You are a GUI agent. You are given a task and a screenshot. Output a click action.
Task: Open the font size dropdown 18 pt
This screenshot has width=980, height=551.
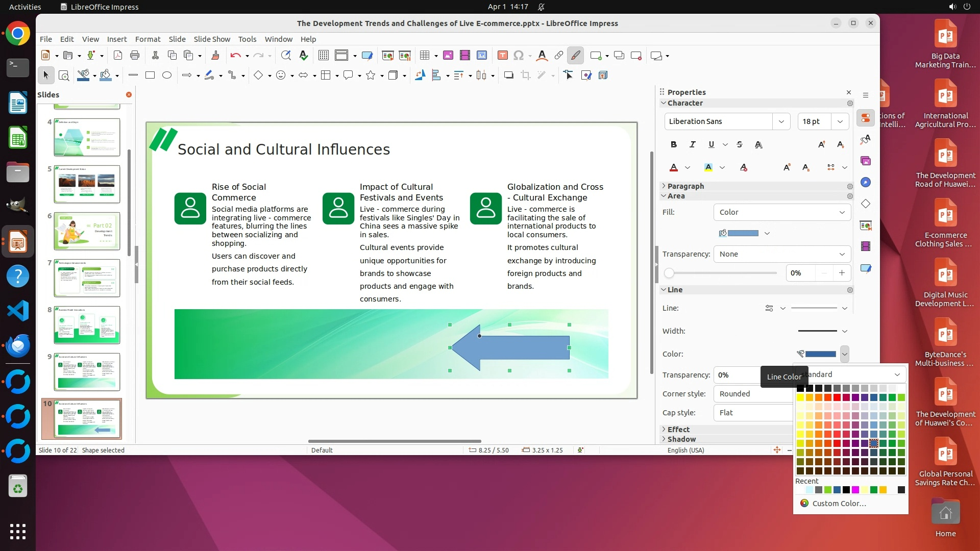840,121
